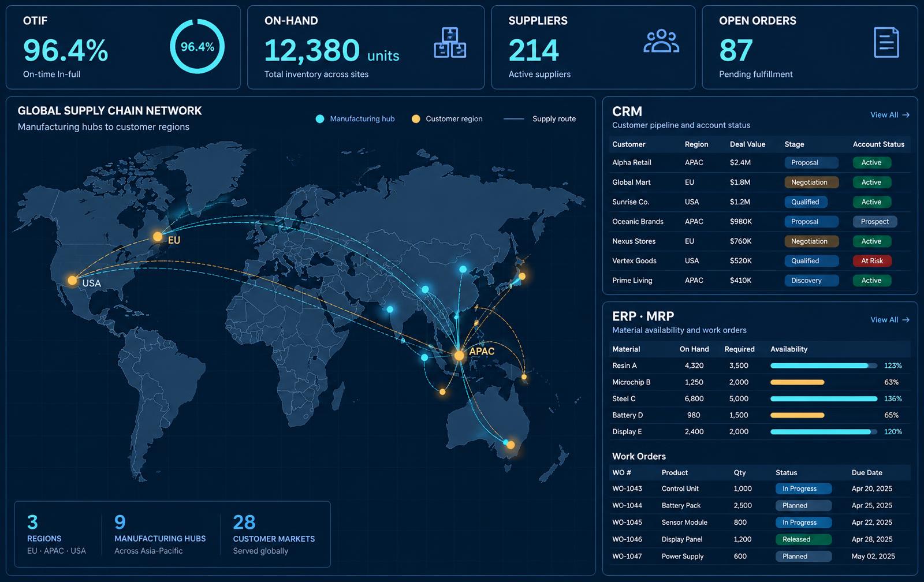924x582 pixels.
Task: Click In Progress status badge for WO-1043
Action: (x=803, y=489)
